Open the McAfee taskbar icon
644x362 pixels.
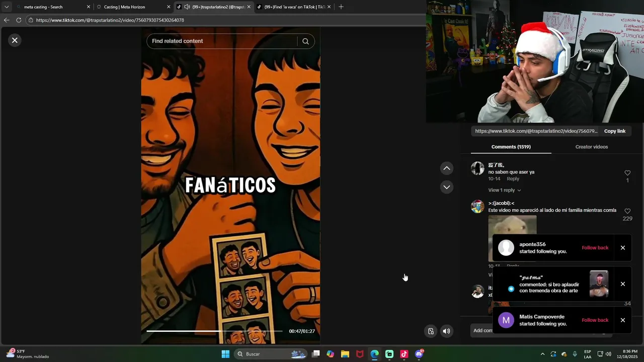(x=360, y=354)
